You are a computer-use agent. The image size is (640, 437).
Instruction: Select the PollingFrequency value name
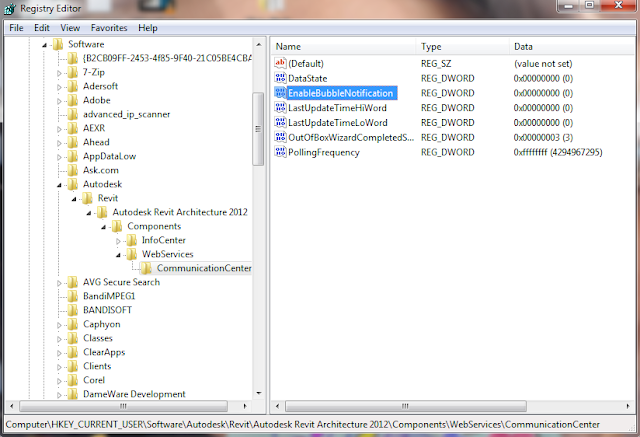point(324,152)
